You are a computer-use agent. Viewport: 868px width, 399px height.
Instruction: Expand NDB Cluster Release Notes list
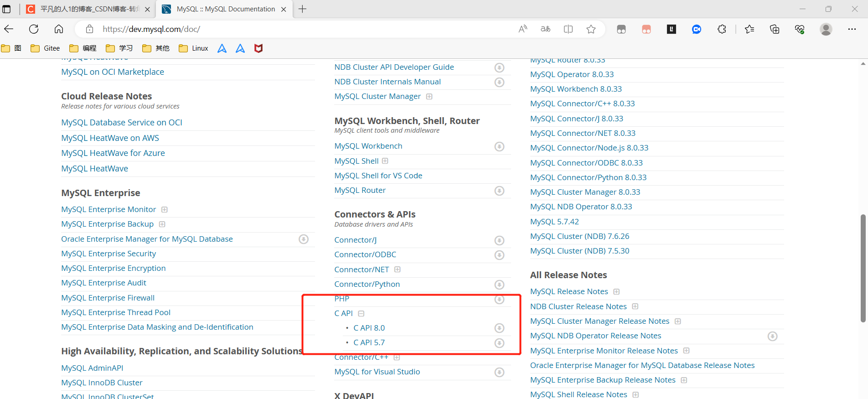tap(635, 306)
